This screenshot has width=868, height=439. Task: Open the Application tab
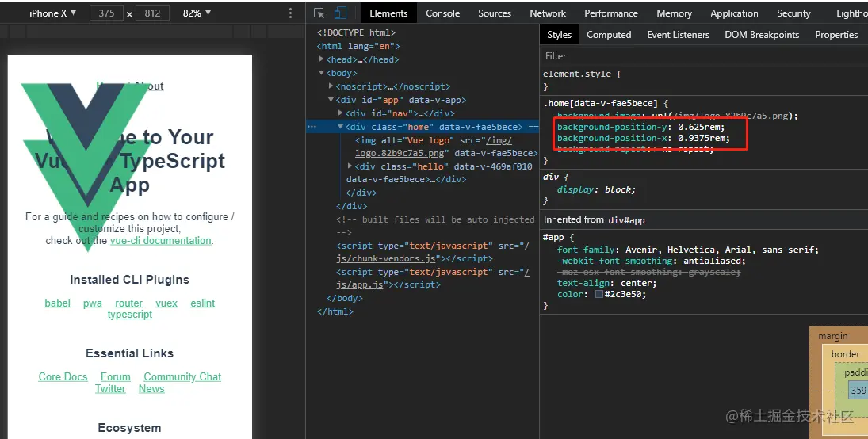(x=734, y=13)
